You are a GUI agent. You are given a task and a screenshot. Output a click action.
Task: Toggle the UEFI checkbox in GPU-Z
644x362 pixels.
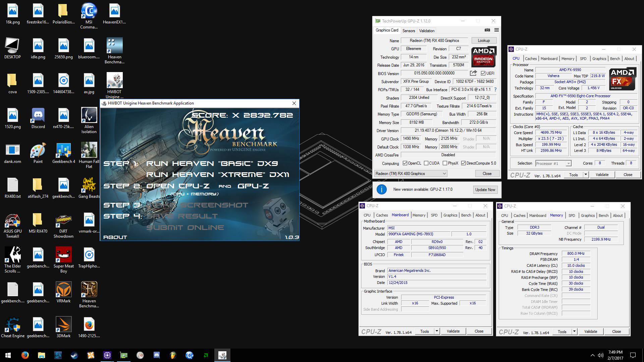click(x=483, y=73)
